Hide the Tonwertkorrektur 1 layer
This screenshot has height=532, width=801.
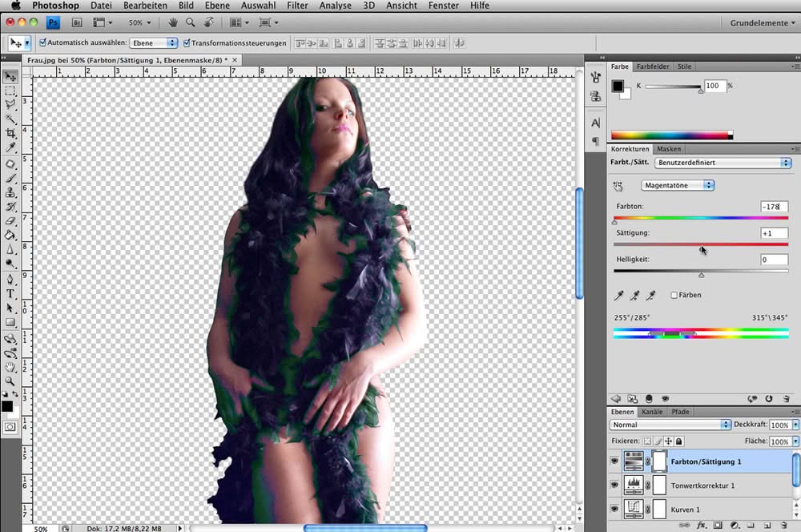pos(614,485)
